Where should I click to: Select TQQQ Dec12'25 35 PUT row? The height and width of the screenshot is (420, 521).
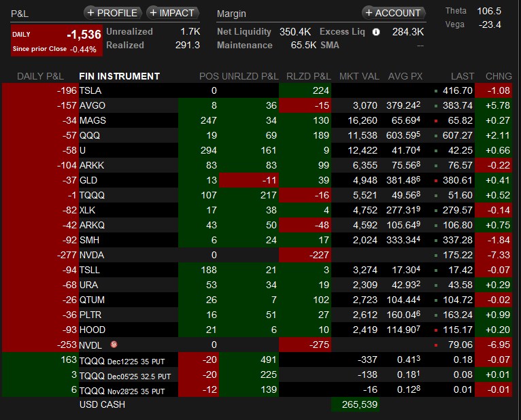pos(257,360)
